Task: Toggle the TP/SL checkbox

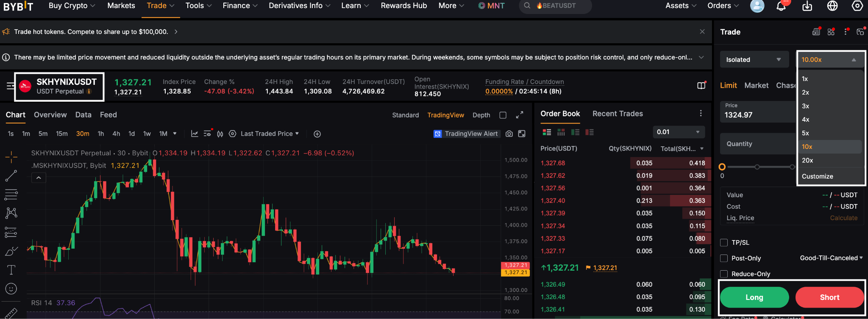Action: pos(724,243)
